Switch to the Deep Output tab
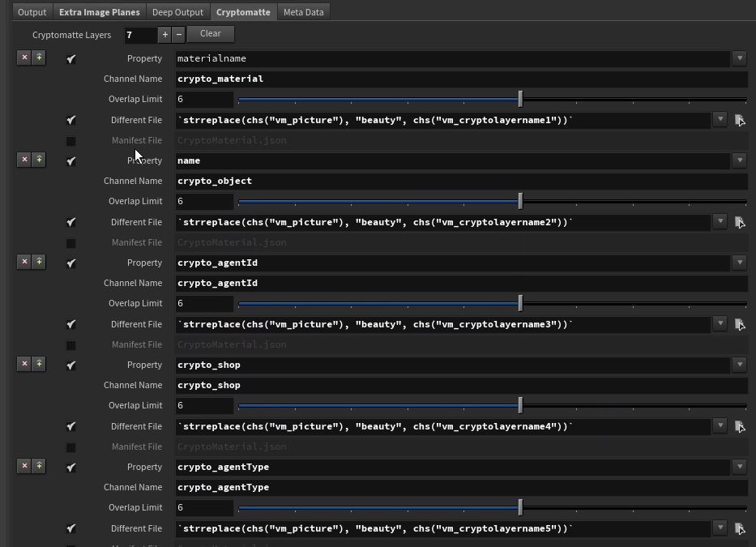This screenshot has width=756, height=547. pos(178,12)
